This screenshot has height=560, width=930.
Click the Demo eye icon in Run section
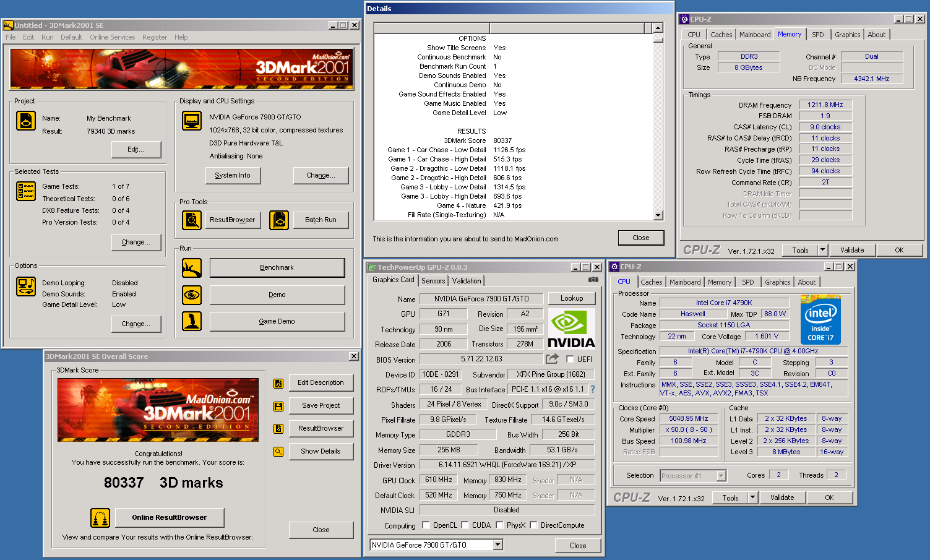[192, 295]
